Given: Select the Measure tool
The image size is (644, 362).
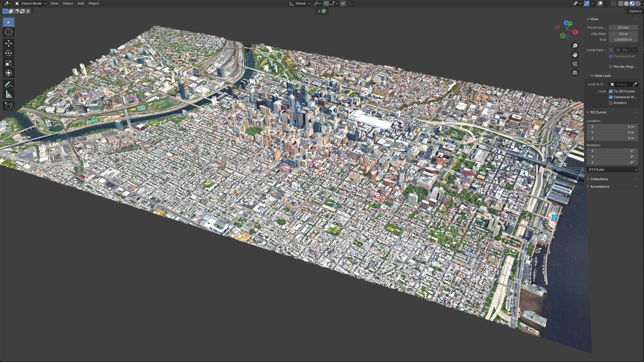Looking at the screenshot, I should 9,95.
